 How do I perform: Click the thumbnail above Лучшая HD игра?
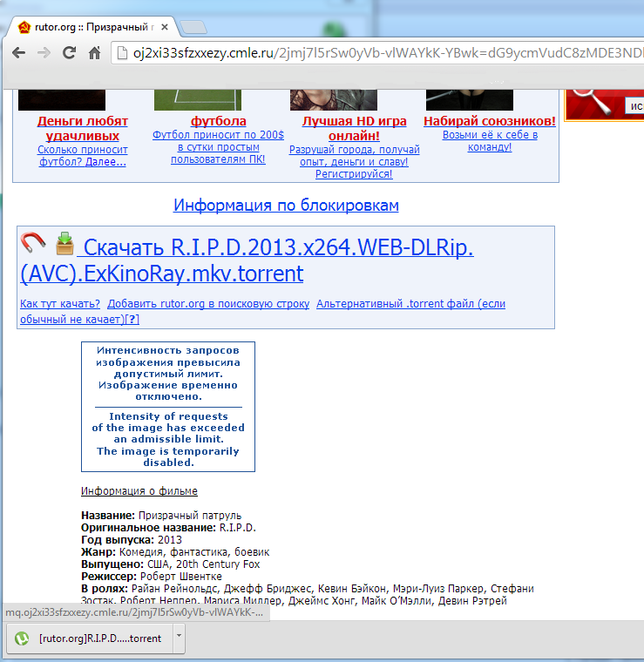click(334, 100)
